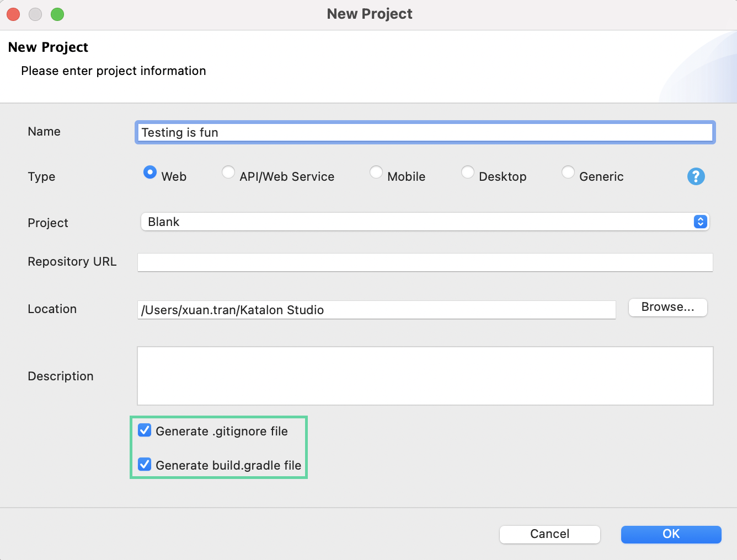Close the window with the red button
Screen dimensions: 737x560
click(13, 14)
